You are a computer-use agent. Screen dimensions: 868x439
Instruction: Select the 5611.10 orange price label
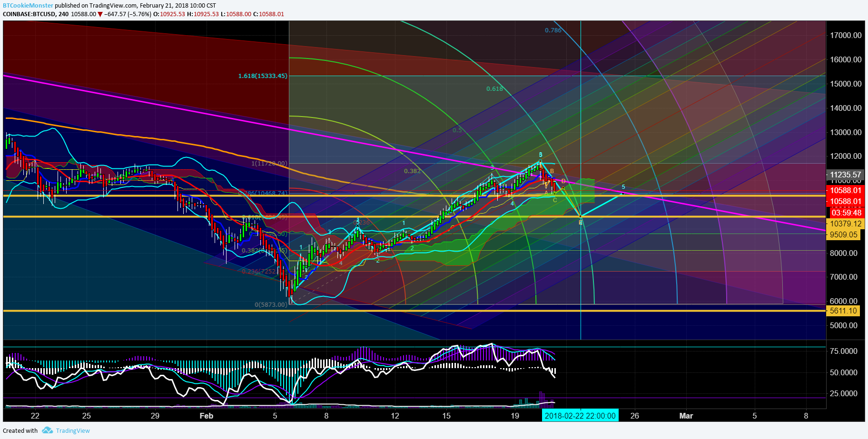pos(843,311)
